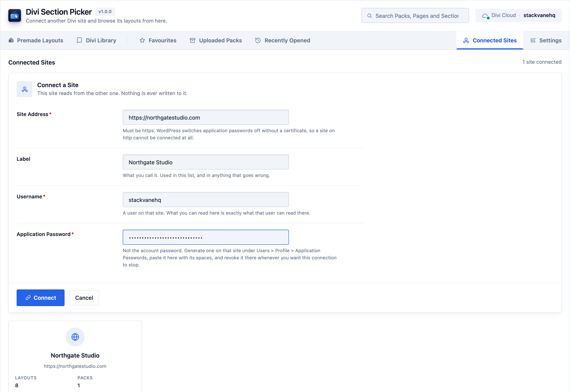Go to the Uploaded Packs tab
The width and height of the screenshot is (570, 392).
pyautogui.click(x=216, y=40)
